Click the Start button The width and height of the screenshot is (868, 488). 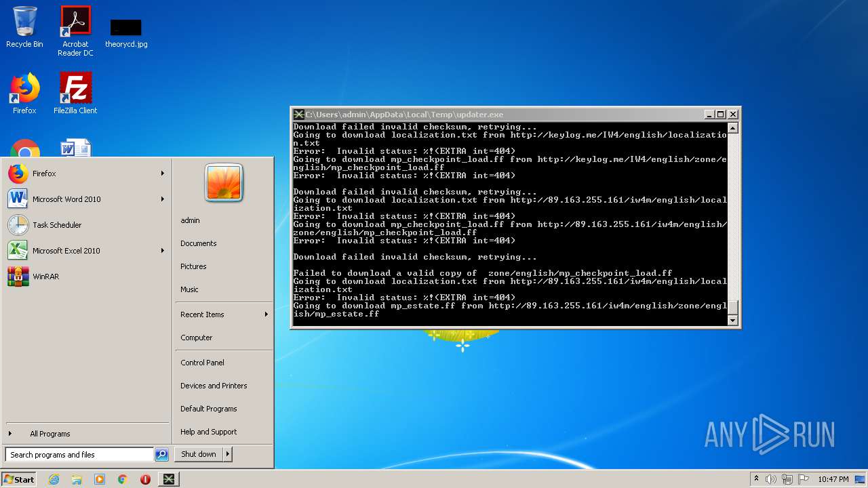click(19, 479)
